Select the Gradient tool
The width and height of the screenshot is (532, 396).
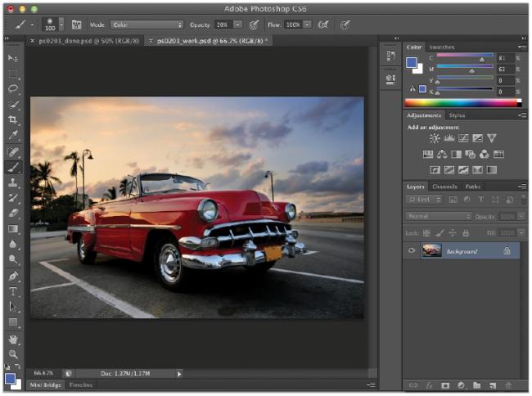[13, 229]
